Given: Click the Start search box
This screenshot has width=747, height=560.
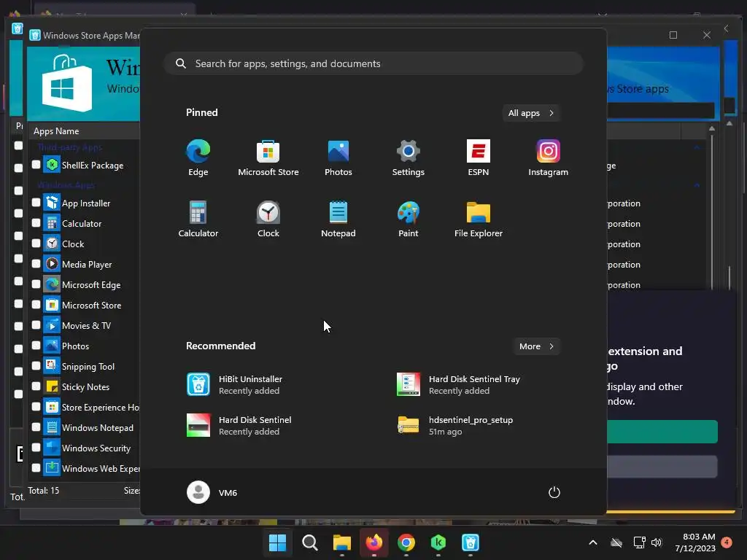Looking at the screenshot, I should coord(374,63).
